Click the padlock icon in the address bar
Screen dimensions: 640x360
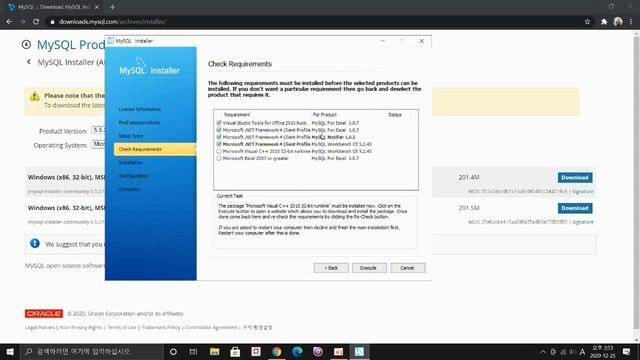[52, 22]
